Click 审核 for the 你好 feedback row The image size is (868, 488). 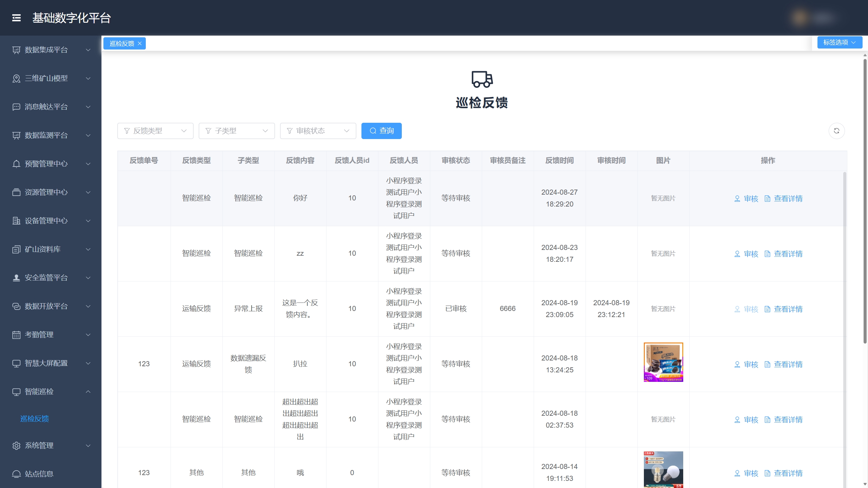[x=746, y=199]
